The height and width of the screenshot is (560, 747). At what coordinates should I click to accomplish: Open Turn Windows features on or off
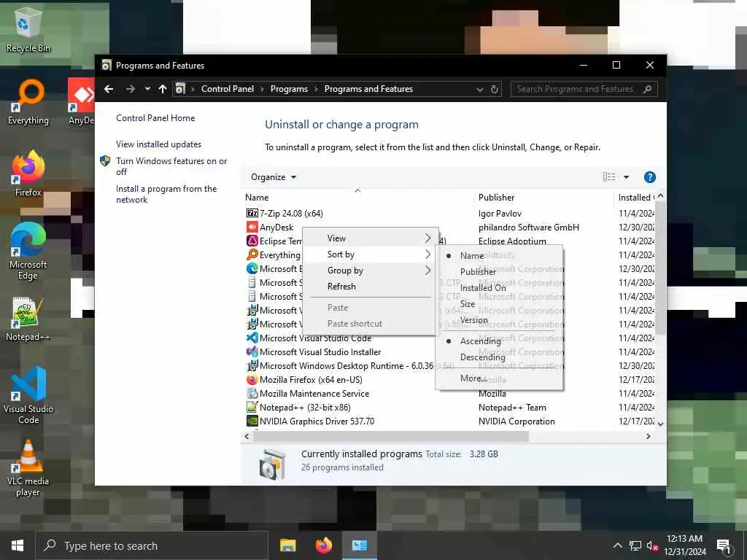coord(171,166)
